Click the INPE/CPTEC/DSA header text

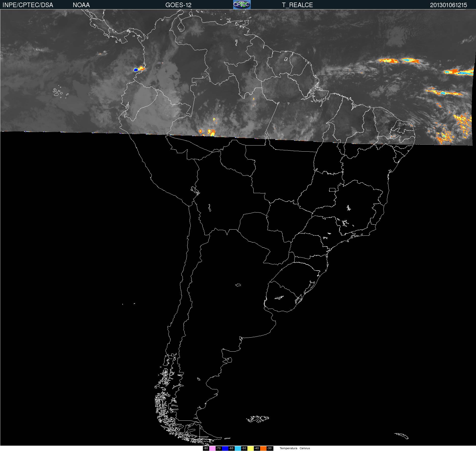pos(28,5)
